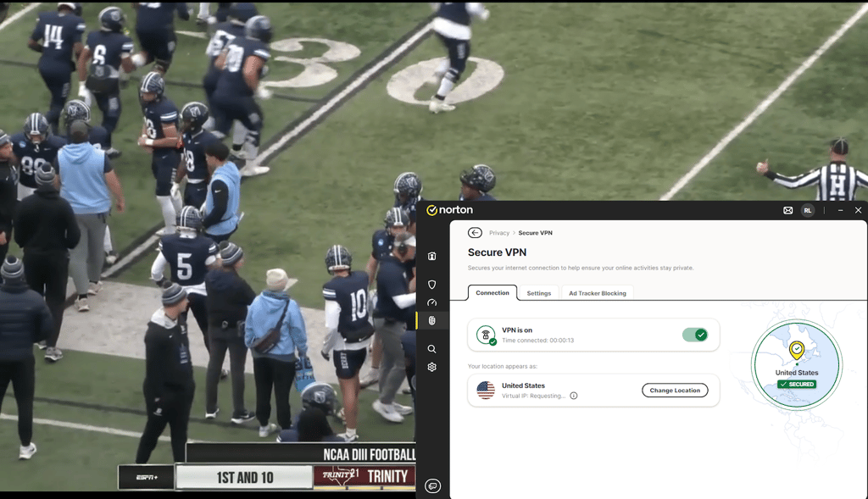
Task: Click the Norton logo in title bar
Action: point(449,210)
